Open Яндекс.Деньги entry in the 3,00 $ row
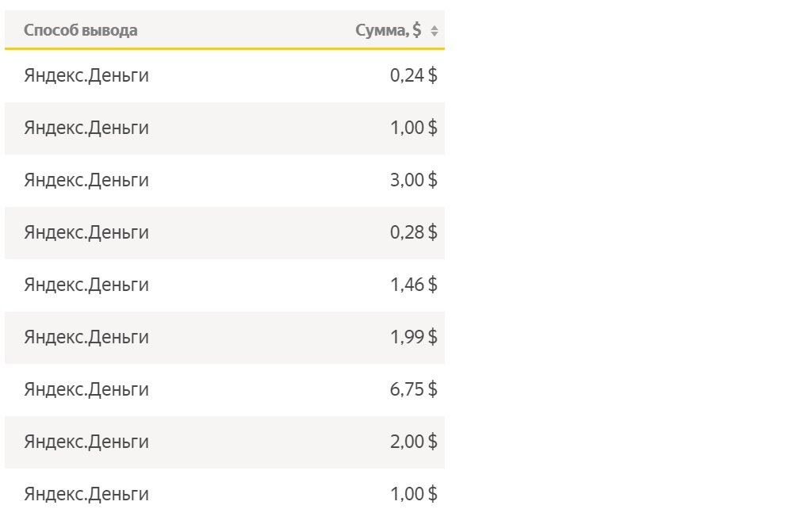 point(86,181)
